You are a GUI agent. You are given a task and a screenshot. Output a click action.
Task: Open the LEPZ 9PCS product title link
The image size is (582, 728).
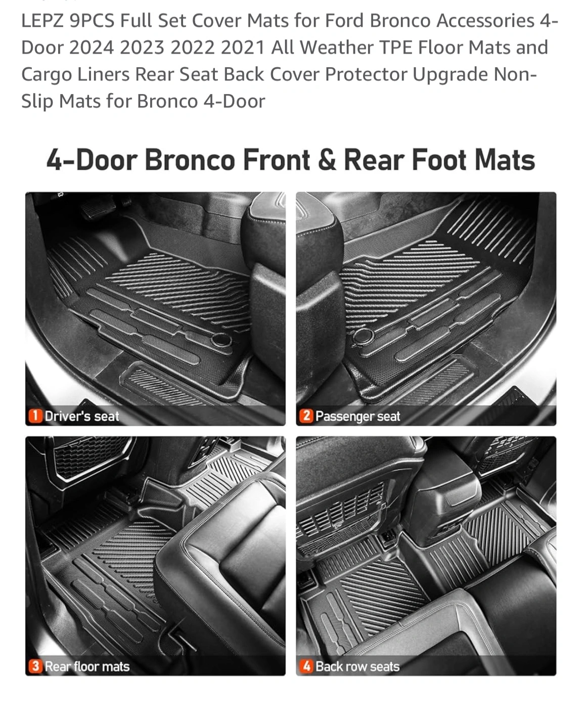[x=290, y=61]
